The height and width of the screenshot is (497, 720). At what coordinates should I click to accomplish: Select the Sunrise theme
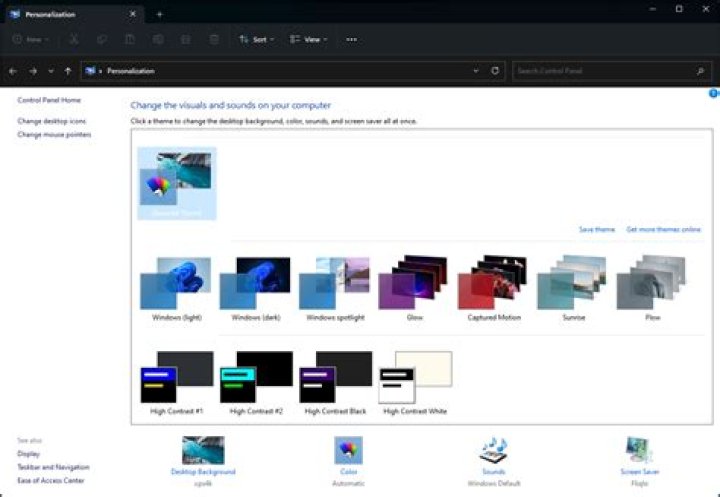pos(574,288)
